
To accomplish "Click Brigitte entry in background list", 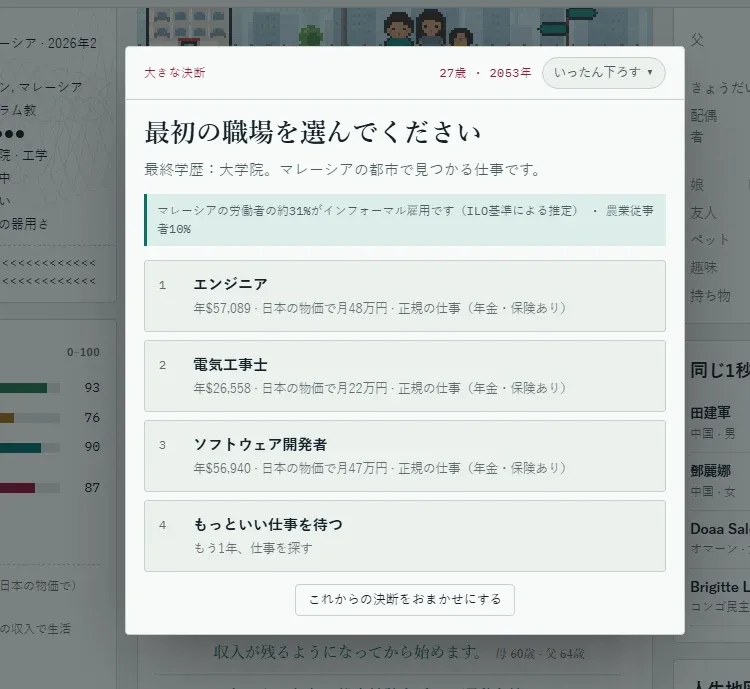I will point(720,587).
